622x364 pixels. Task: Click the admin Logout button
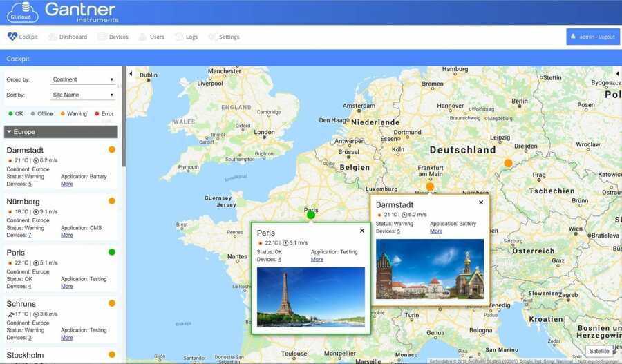tap(592, 37)
